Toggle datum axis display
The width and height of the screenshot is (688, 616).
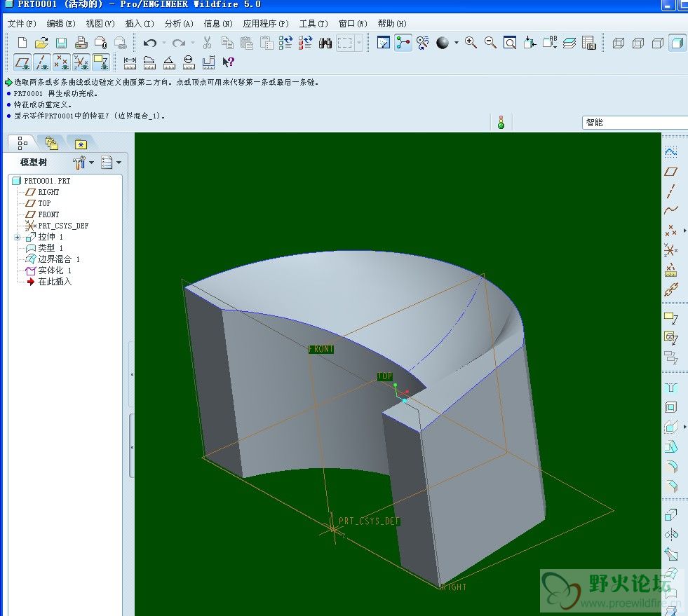click(42, 62)
